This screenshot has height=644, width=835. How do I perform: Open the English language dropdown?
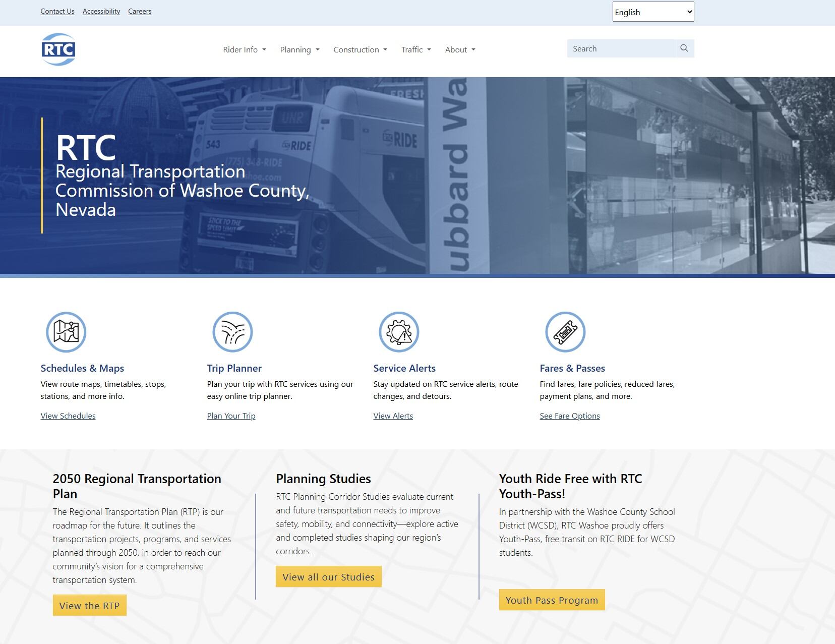pos(653,12)
